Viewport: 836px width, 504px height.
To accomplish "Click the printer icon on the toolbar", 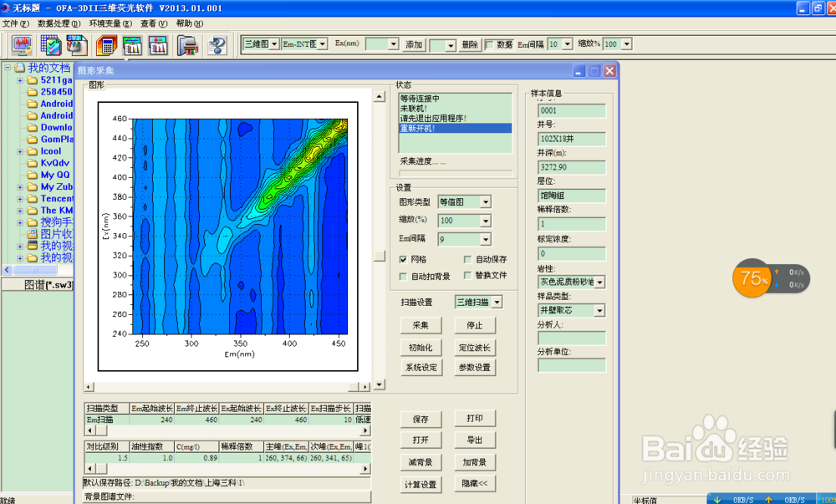I will pyautogui.click(x=187, y=46).
